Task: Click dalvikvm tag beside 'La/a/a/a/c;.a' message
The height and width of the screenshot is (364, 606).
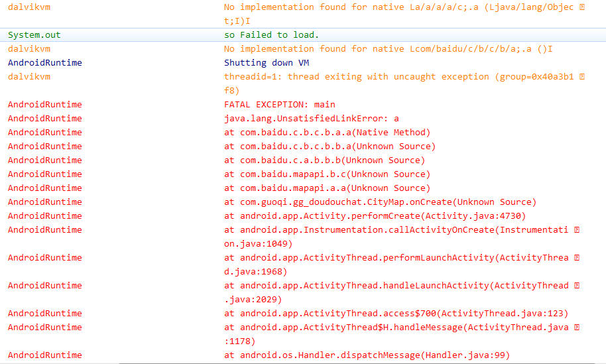Action: (29, 7)
